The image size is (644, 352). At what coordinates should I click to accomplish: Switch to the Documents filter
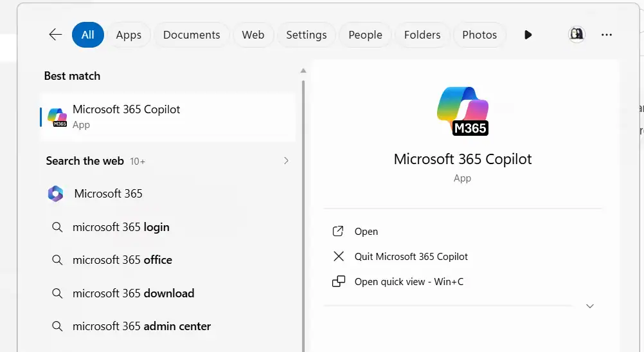pos(192,35)
